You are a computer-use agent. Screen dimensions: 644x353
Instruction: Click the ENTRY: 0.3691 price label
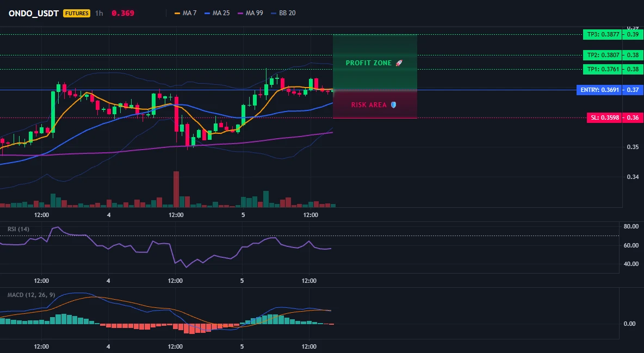tap(599, 90)
